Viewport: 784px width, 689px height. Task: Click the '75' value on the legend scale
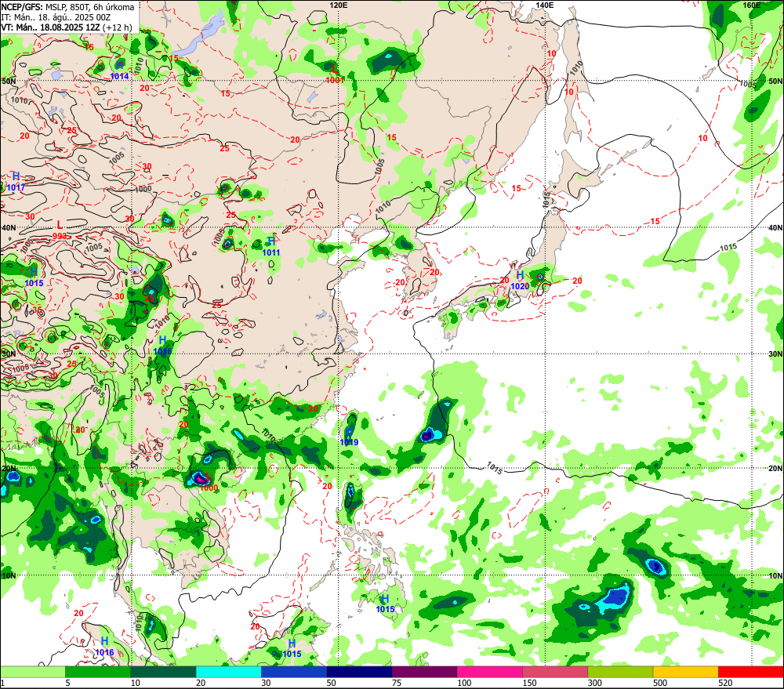(x=397, y=683)
